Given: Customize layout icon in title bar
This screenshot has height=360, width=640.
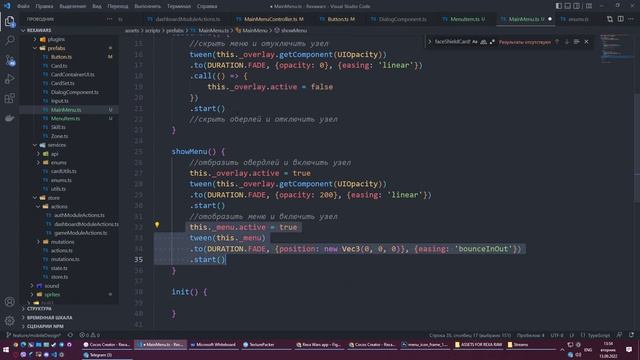Looking at the screenshot, I should coord(589,6).
